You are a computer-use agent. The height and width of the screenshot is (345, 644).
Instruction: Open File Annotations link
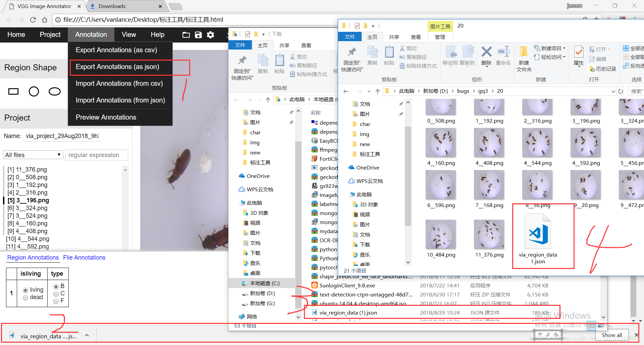84,257
